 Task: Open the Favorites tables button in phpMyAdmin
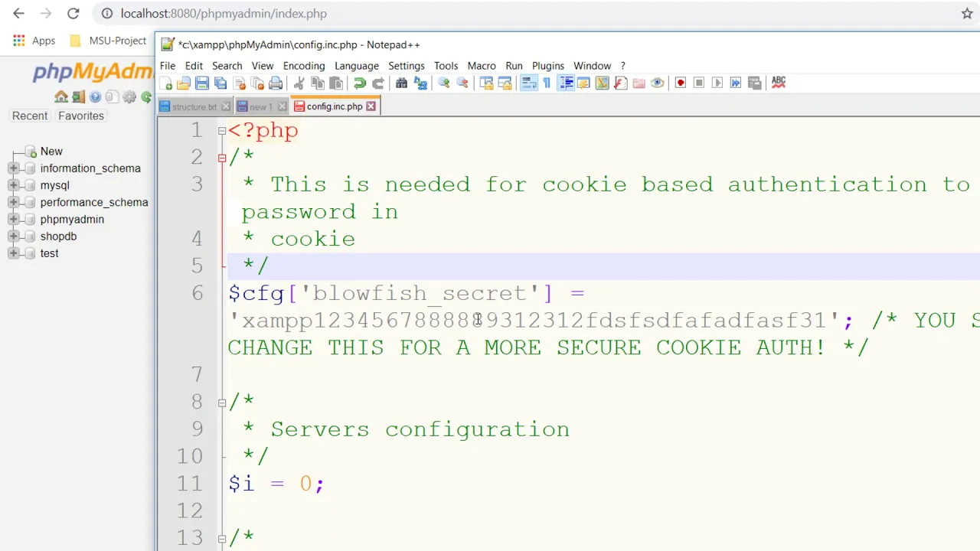81,116
